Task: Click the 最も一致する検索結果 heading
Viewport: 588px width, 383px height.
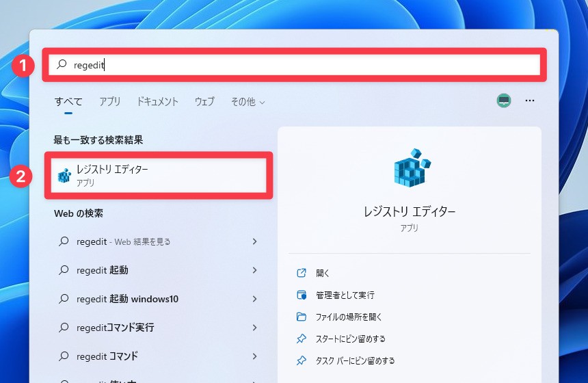Action: pyautogui.click(x=98, y=140)
